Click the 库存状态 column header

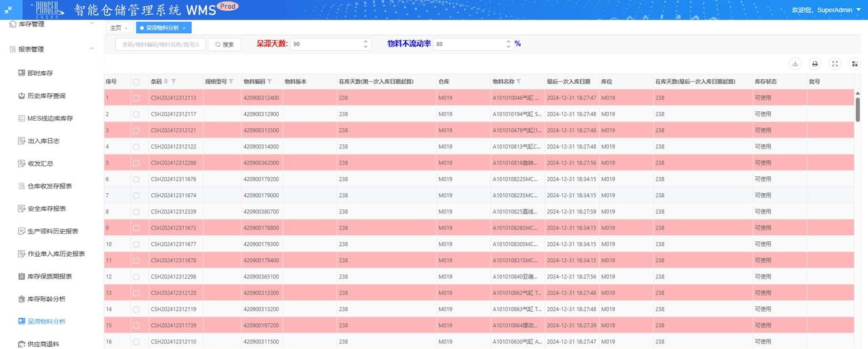point(766,81)
